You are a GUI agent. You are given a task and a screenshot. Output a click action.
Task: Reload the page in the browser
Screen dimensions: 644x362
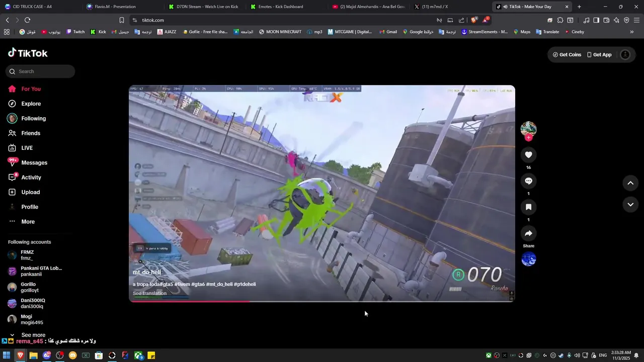27,20
